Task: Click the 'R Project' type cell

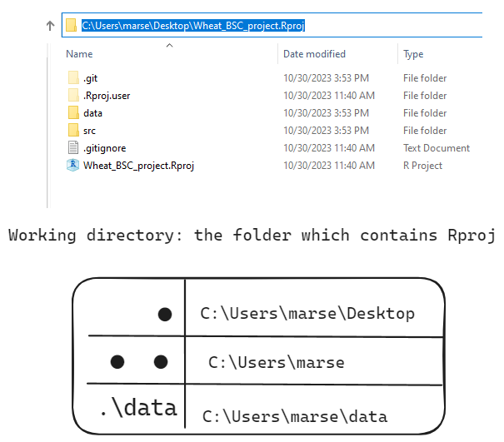Action: [x=423, y=166]
